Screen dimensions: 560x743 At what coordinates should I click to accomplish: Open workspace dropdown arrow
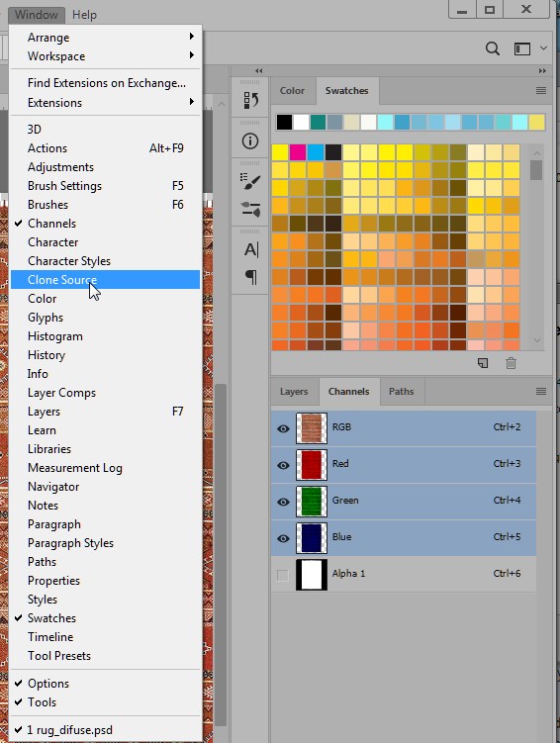coord(543,48)
